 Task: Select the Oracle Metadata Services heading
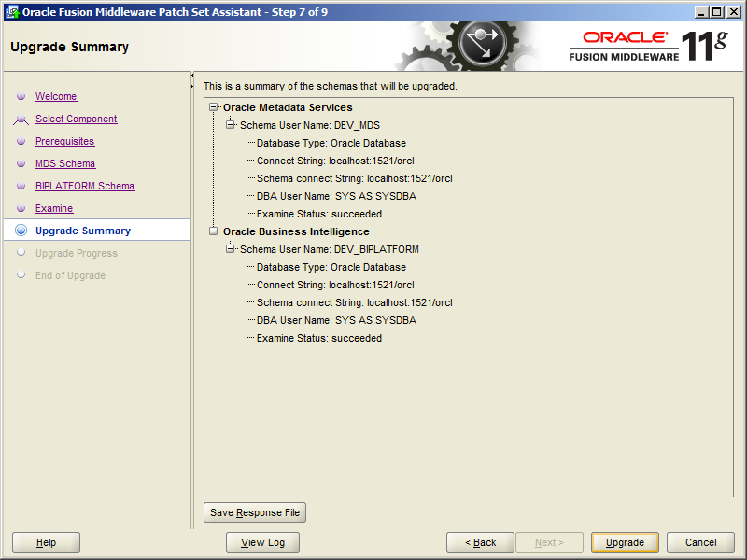(288, 107)
